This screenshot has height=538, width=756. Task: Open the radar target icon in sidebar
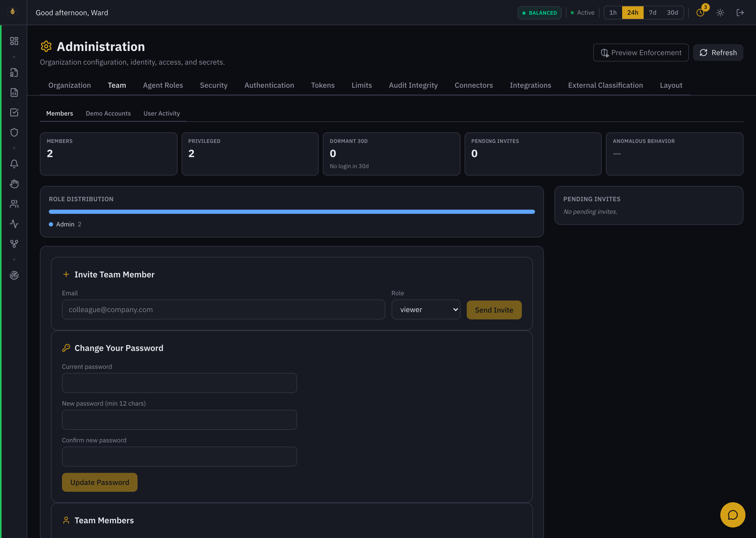coord(14,275)
